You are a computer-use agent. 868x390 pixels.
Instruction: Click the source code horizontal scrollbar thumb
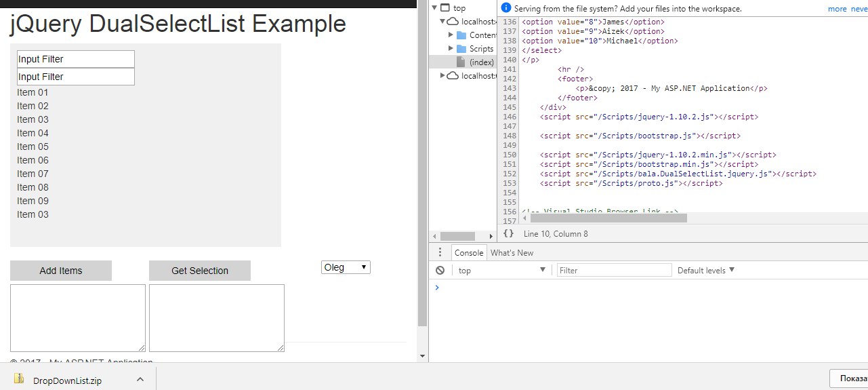[608, 218]
